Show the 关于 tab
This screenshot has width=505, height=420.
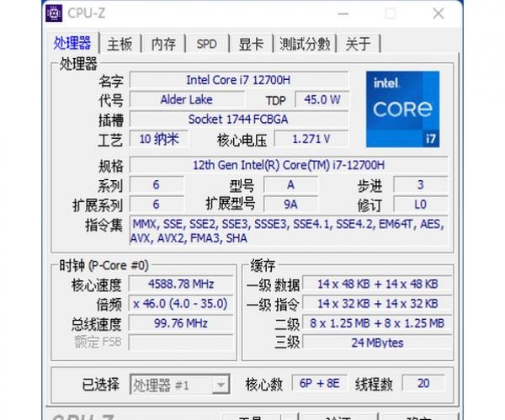tap(358, 44)
